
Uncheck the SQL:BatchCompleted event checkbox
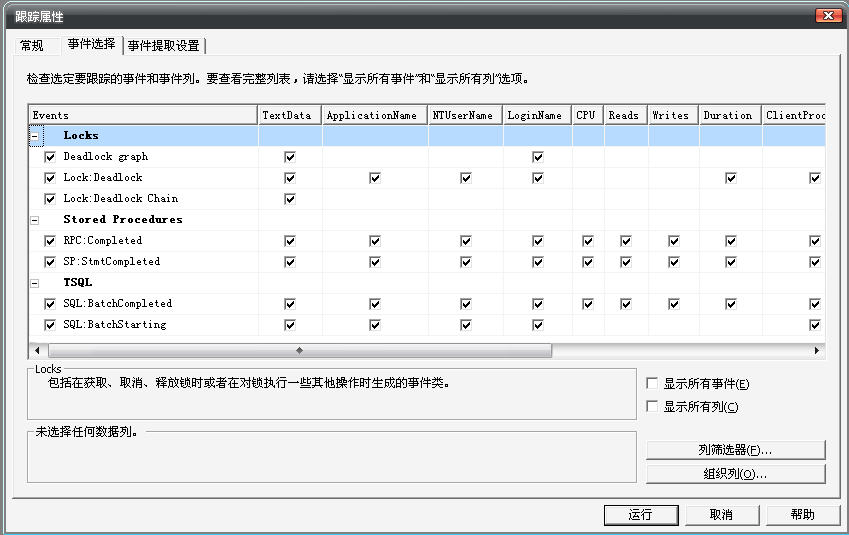pyautogui.click(x=50, y=304)
